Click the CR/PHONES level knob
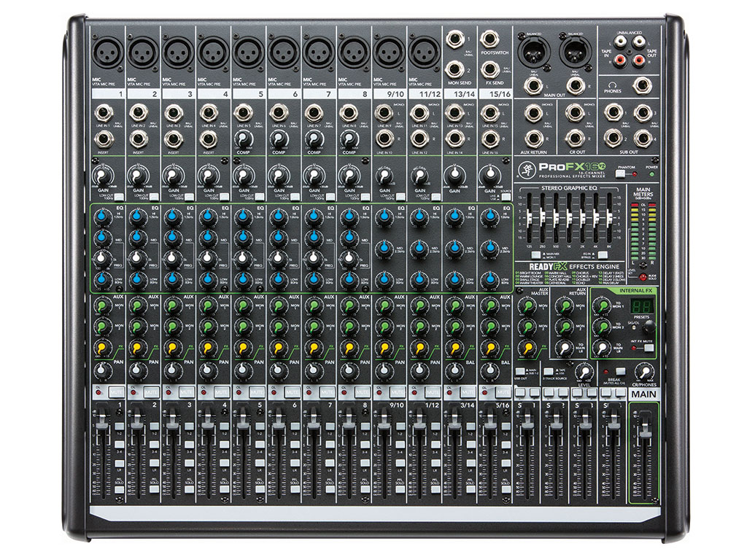 [643, 373]
